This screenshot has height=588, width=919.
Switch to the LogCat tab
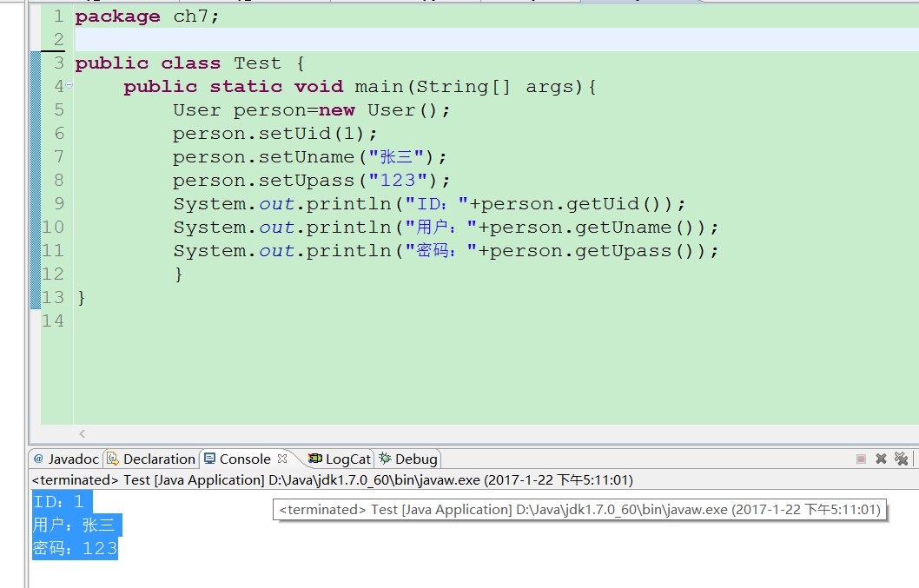pos(347,459)
